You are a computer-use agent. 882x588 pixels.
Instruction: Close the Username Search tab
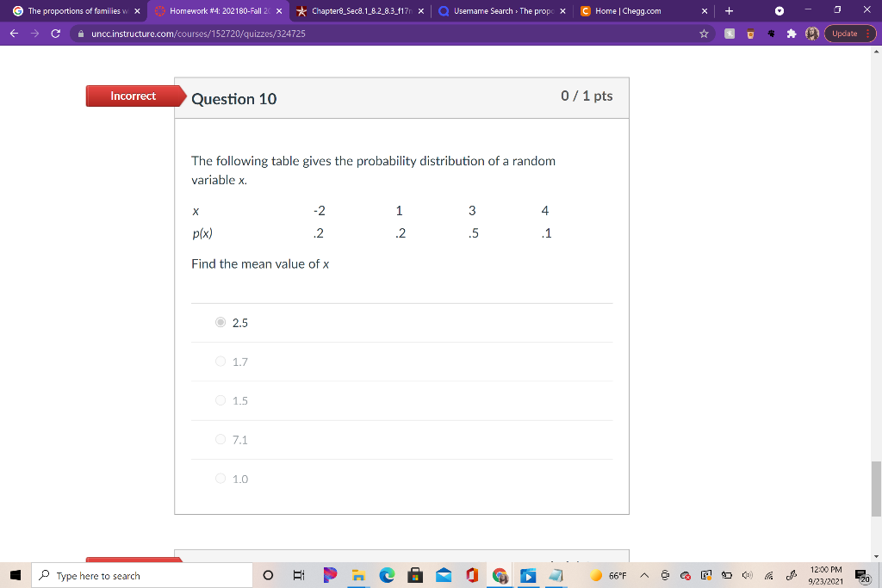coord(562,10)
